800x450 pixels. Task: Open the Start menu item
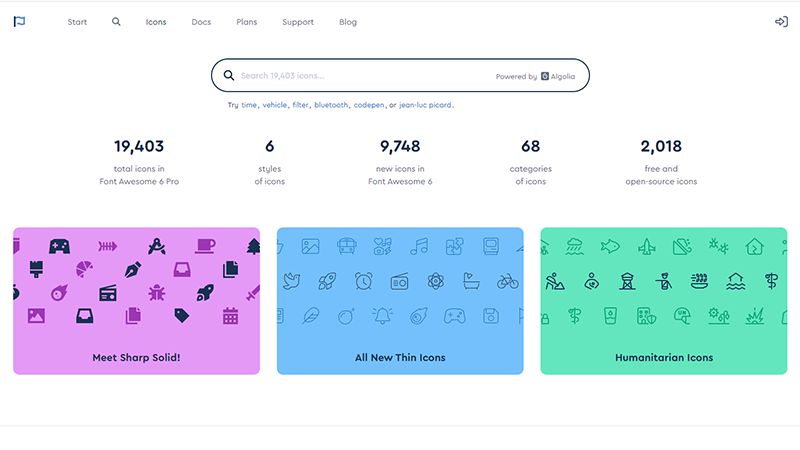[77, 22]
